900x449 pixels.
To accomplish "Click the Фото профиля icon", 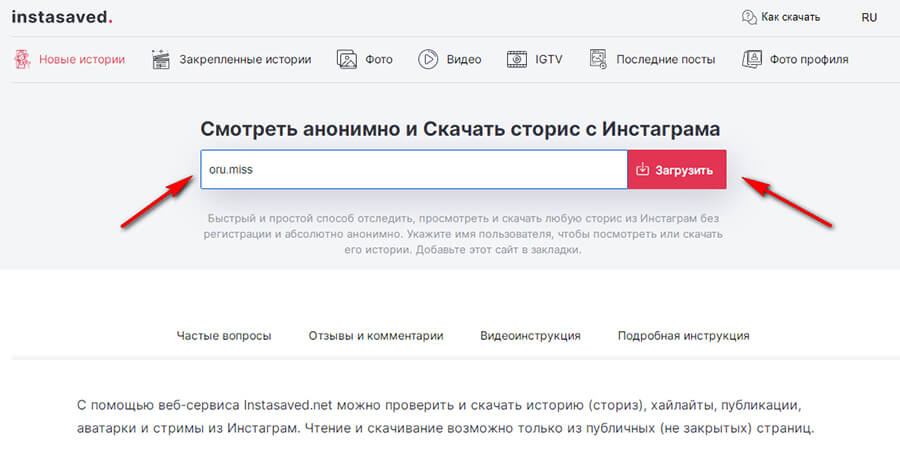I will (x=752, y=59).
